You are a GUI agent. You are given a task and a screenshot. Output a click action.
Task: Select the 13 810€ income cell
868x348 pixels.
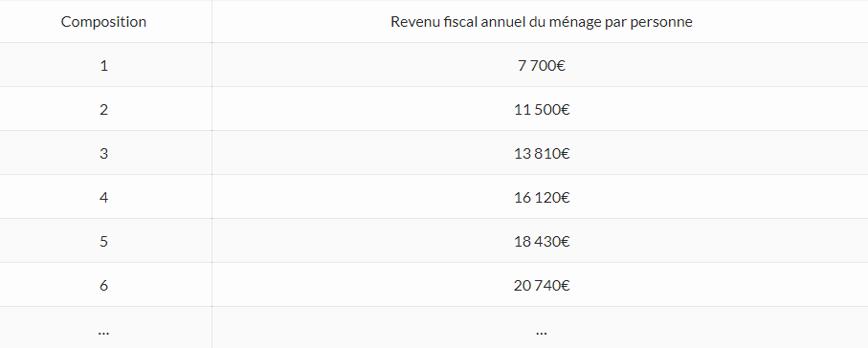click(541, 153)
